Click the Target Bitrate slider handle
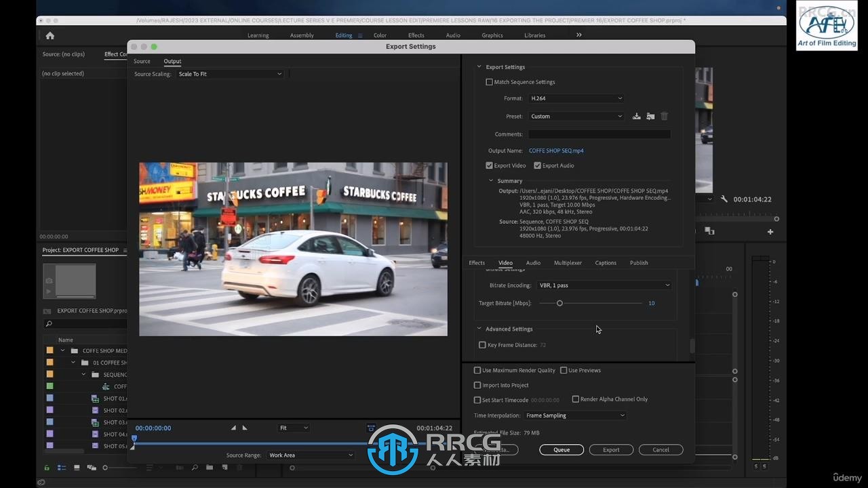Image resolution: width=868 pixels, height=488 pixels. tap(559, 303)
